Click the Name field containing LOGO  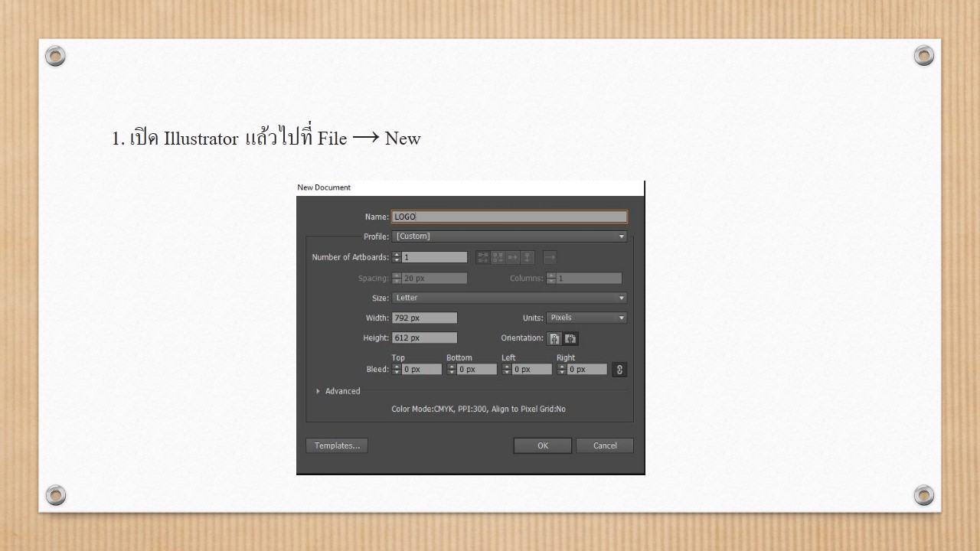tap(510, 217)
